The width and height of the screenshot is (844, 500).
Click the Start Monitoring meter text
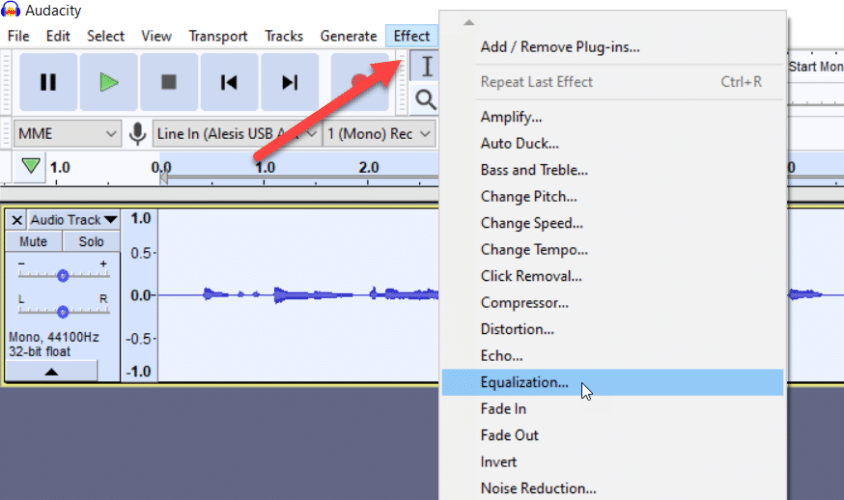click(815, 67)
